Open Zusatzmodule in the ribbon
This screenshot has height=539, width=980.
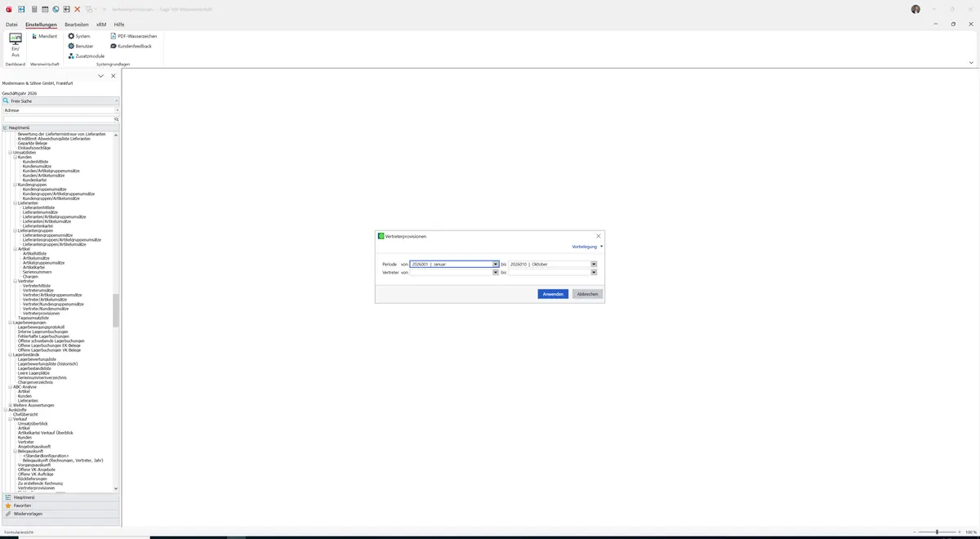click(x=86, y=56)
